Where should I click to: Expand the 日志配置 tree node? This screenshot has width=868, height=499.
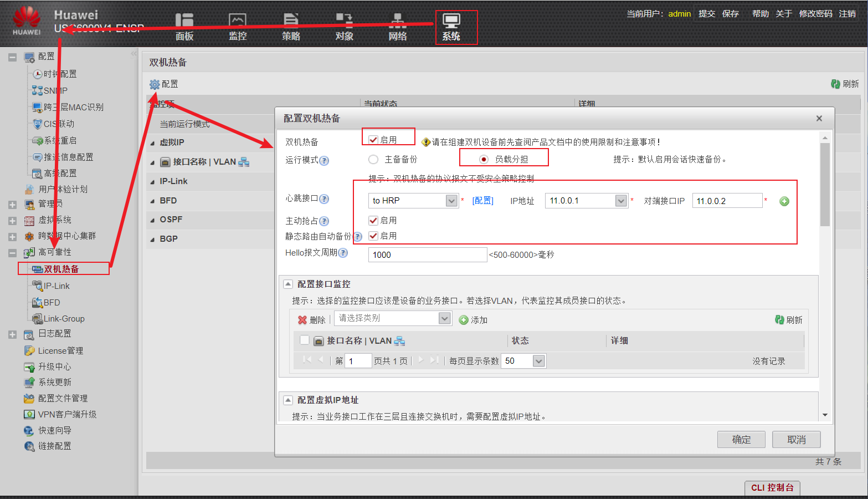coord(12,334)
